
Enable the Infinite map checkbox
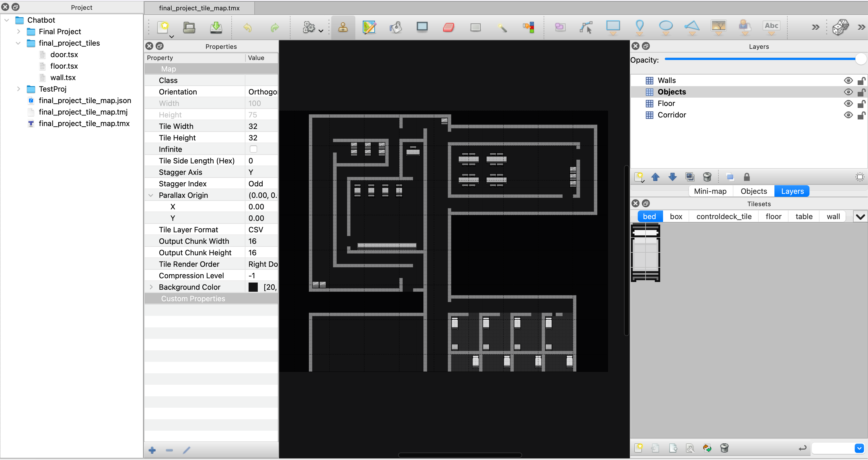(x=253, y=149)
